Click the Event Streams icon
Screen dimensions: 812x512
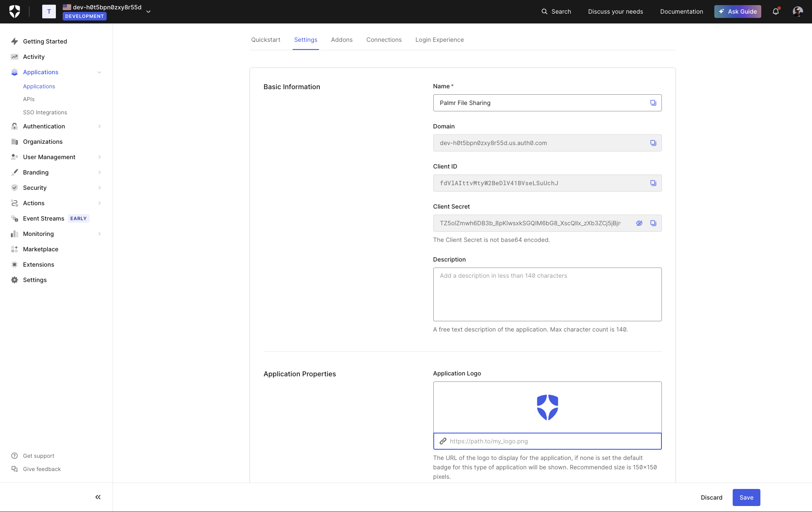(x=14, y=218)
